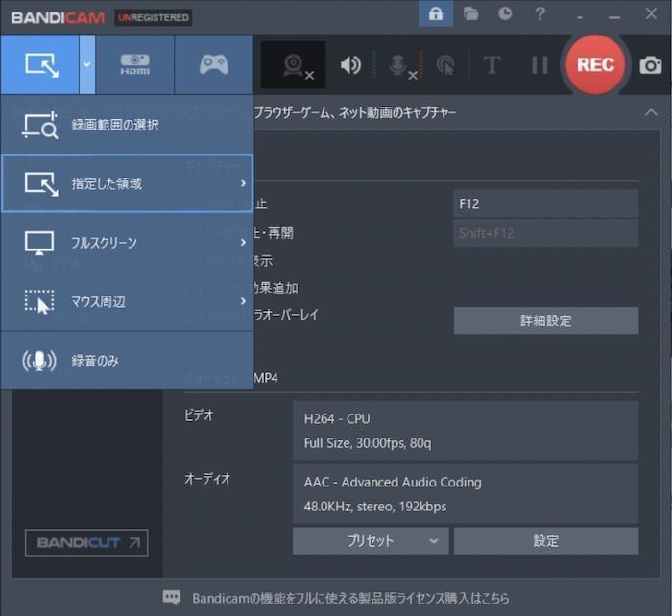Click the F12 hotkey field
Image resolution: width=672 pixels, height=616 pixels.
tap(545, 204)
